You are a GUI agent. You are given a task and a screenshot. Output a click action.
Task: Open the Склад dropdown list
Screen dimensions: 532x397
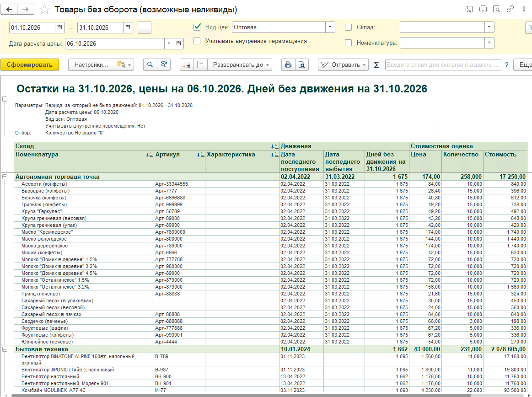(489, 27)
